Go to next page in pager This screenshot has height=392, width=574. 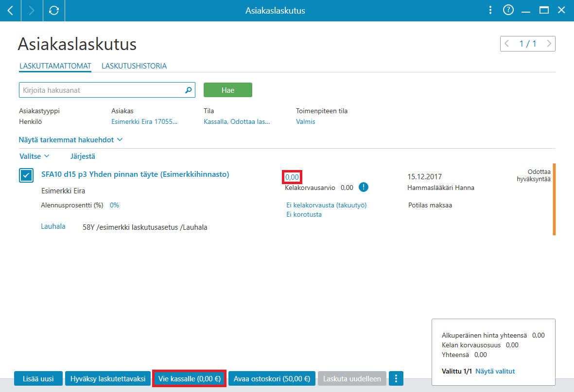[x=549, y=44]
